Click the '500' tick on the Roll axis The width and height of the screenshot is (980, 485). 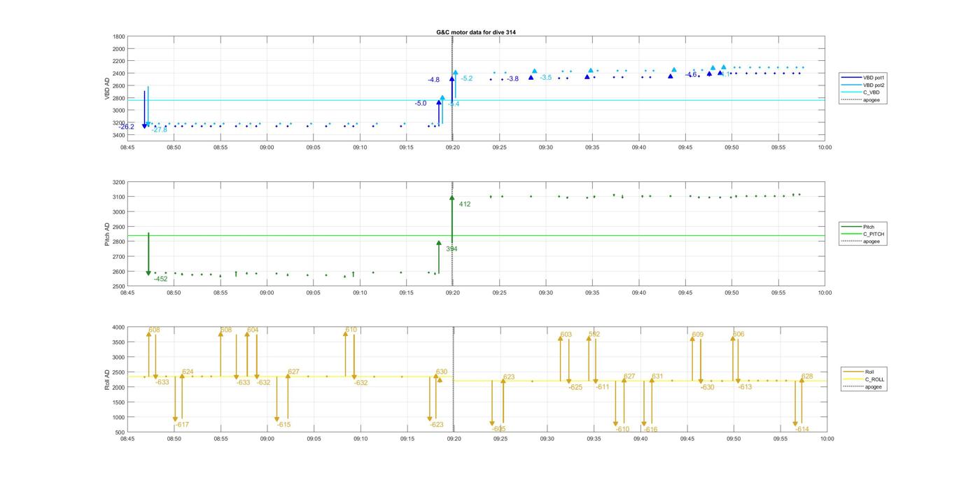pyautogui.click(x=120, y=433)
